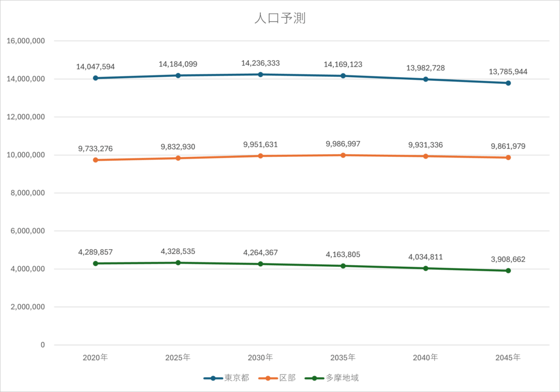Select the 8,000,000 y-axis label
Image resolution: width=560 pixels, height=392 pixels.
coord(27,193)
